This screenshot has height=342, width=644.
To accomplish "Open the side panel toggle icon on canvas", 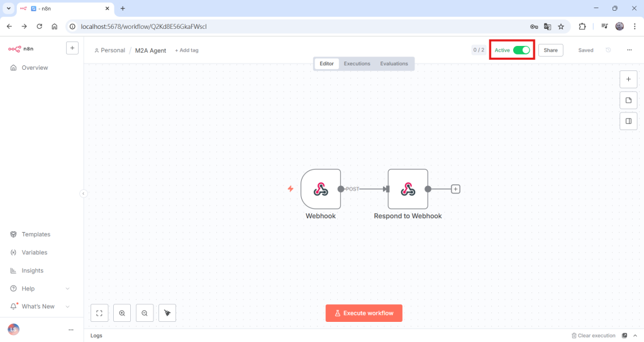I will 628,121.
